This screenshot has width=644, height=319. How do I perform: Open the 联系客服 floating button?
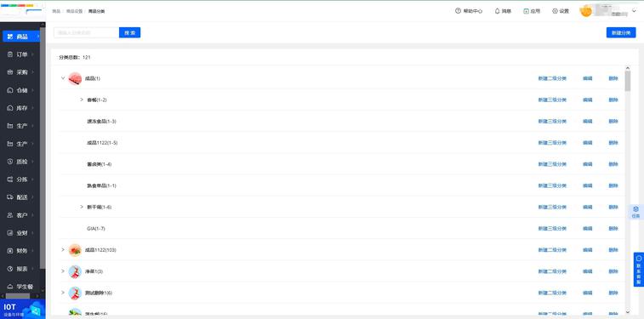point(639,270)
